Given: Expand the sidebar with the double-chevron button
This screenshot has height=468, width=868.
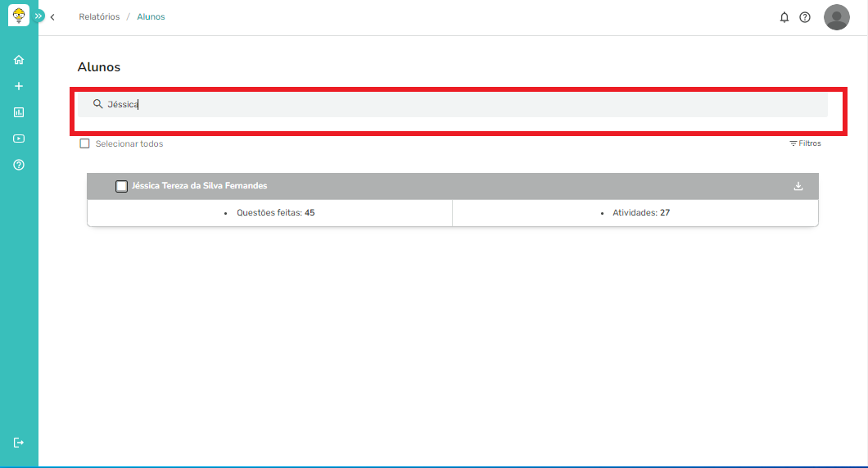Looking at the screenshot, I should 38,16.
